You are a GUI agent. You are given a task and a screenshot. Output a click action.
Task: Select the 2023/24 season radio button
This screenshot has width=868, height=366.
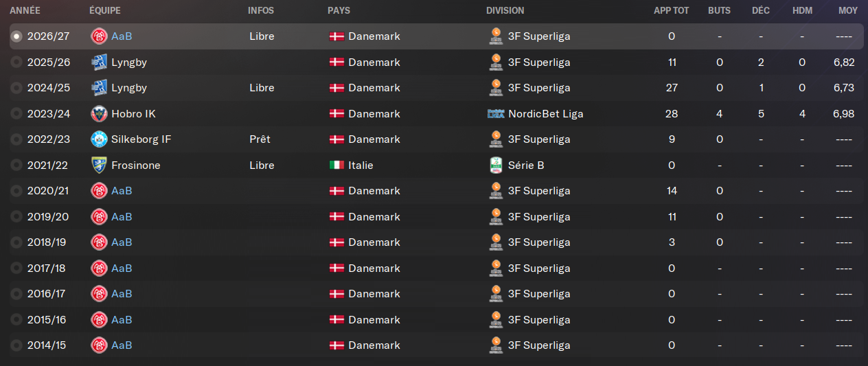click(16, 114)
